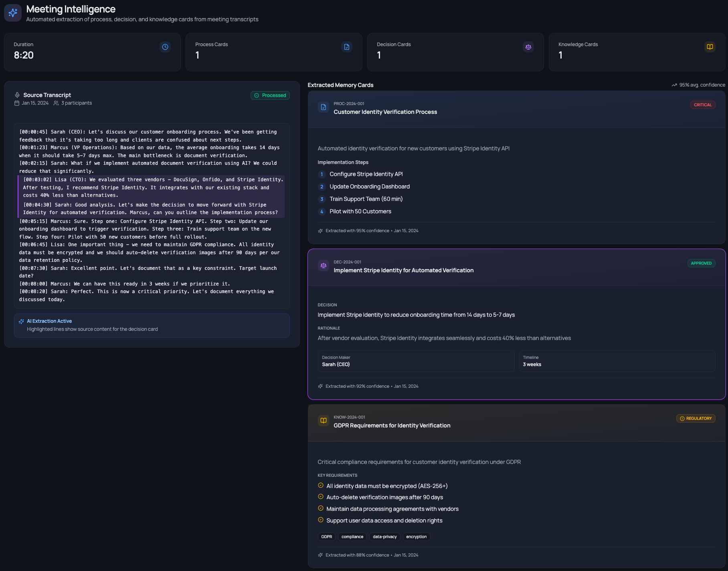Expand implementation step 'Configure Stripe Identity API'

(366, 174)
